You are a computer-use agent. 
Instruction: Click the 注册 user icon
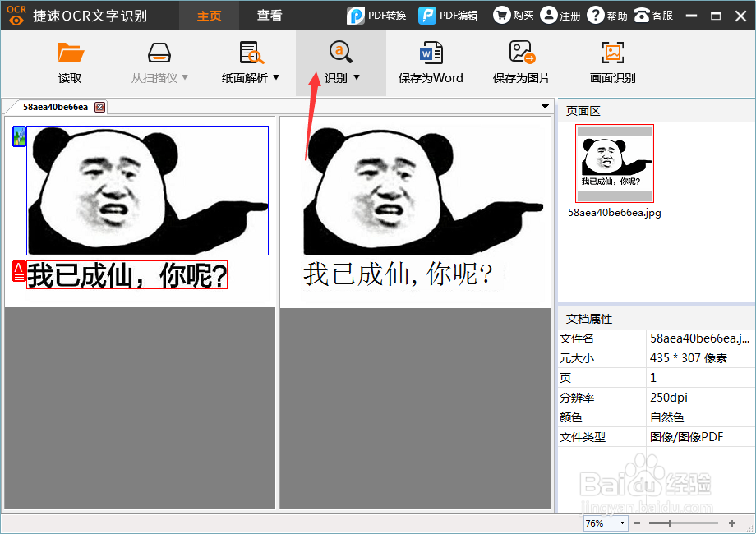click(548, 15)
